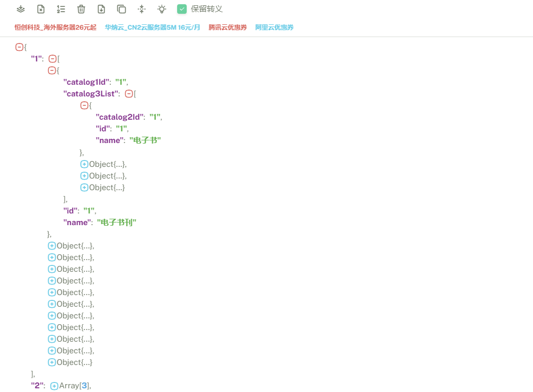The image size is (533, 392).
Task: Collapse the "1" array node
Action: [52, 59]
